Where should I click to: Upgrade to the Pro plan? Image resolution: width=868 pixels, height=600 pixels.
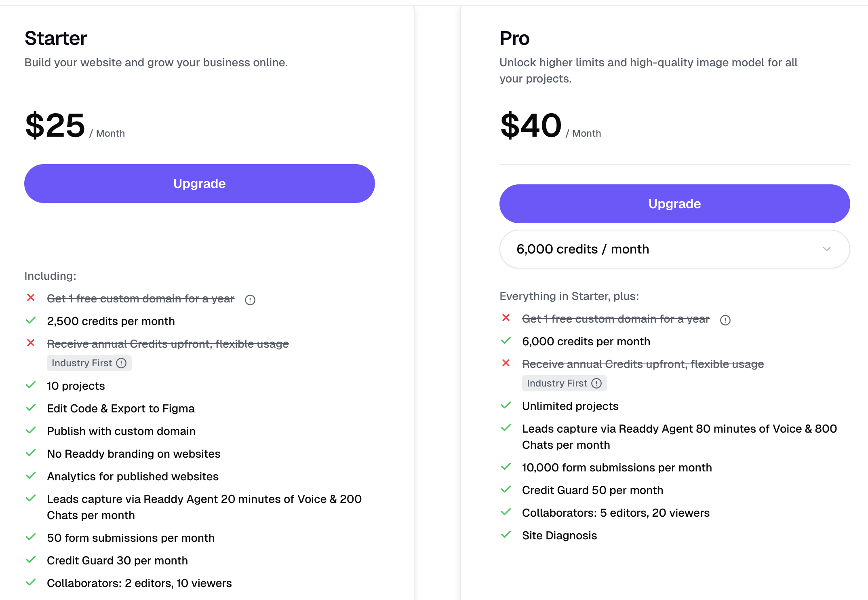(674, 204)
